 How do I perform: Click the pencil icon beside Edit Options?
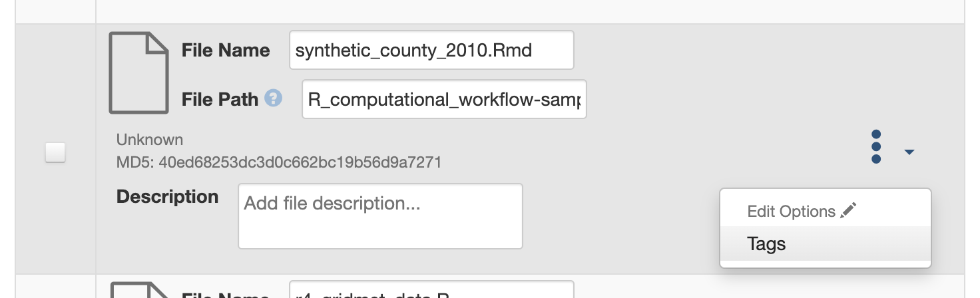tap(848, 211)
